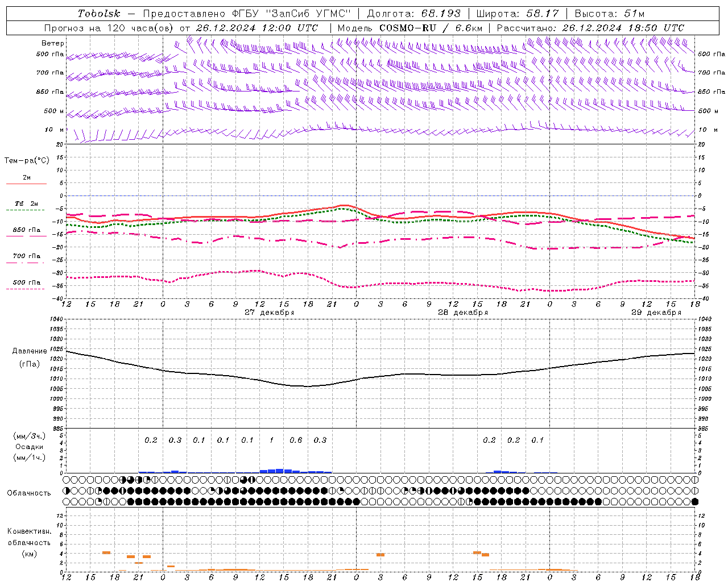Click the precipitation value "1" above the blue bars
This screenshot has height=582, width=728.
[271, 440]
